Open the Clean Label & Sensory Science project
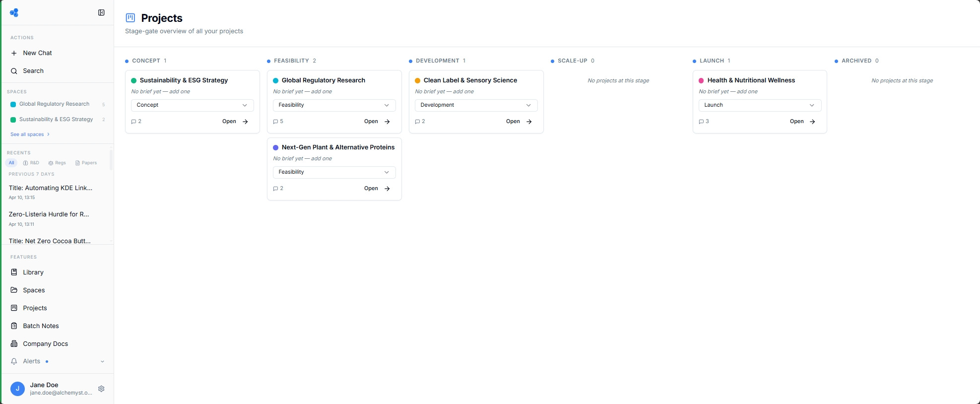980x404 pixels. [519, 122]
